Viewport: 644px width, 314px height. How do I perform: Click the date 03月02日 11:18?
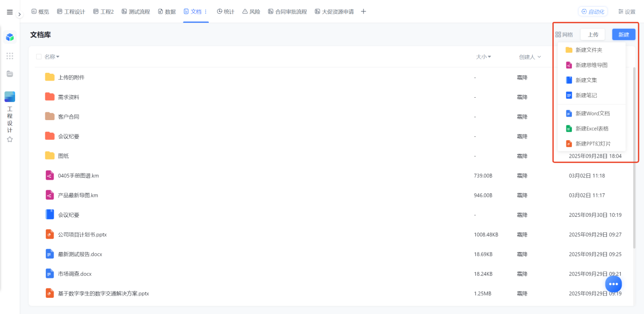[x=587, y=175]
